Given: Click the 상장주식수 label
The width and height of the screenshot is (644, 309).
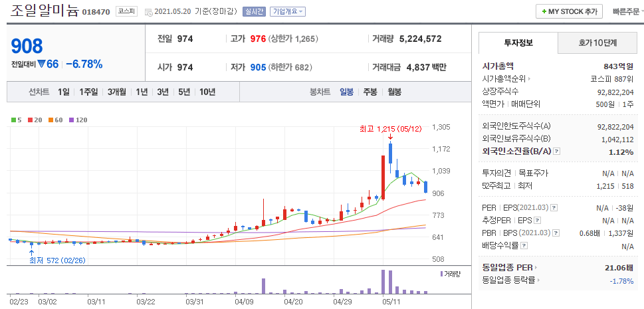Looking at the screenshot, I should click(x=500, y=91).
